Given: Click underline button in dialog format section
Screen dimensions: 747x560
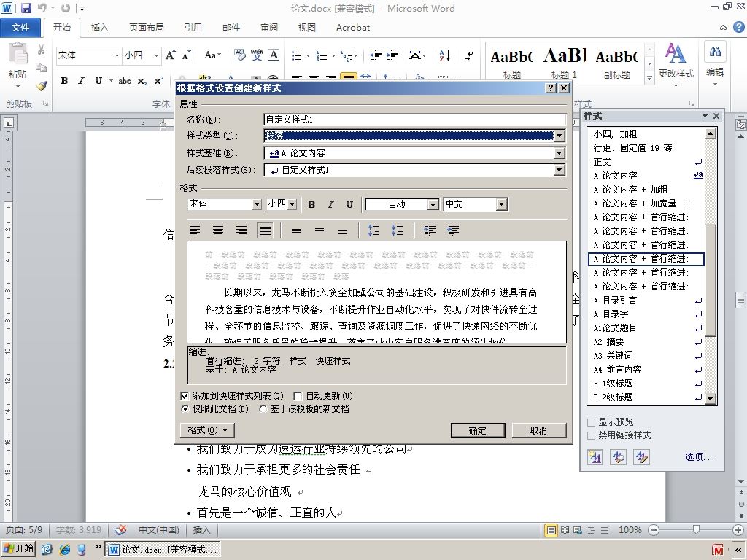Looking at the screenshot, I should click(x=349, y=204).
